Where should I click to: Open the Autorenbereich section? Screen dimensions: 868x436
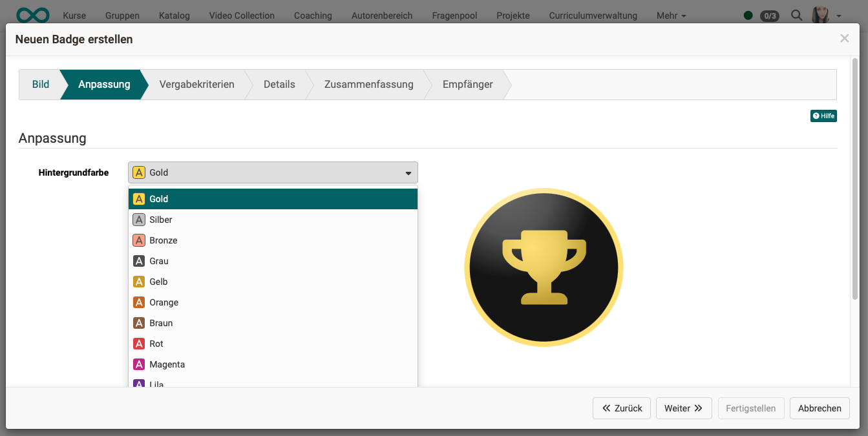click(382, 16)
